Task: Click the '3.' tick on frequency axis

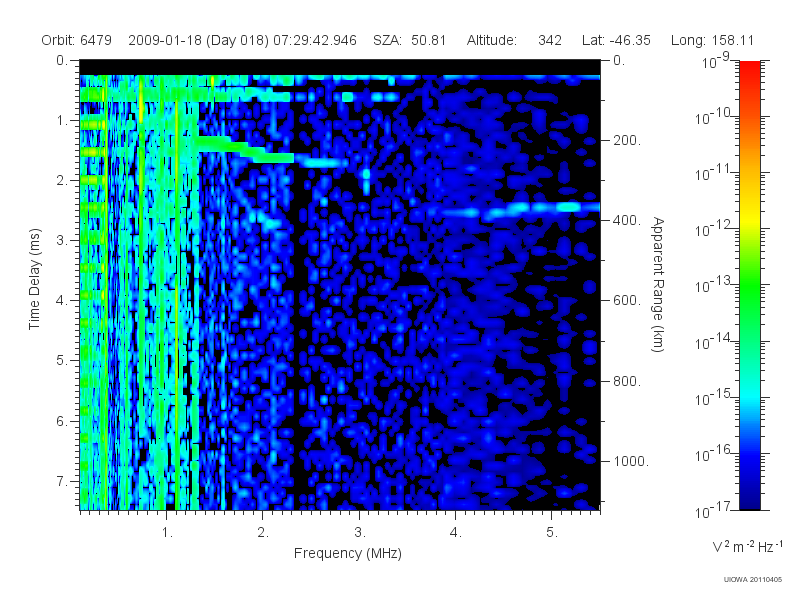Action: pos(360,533)
